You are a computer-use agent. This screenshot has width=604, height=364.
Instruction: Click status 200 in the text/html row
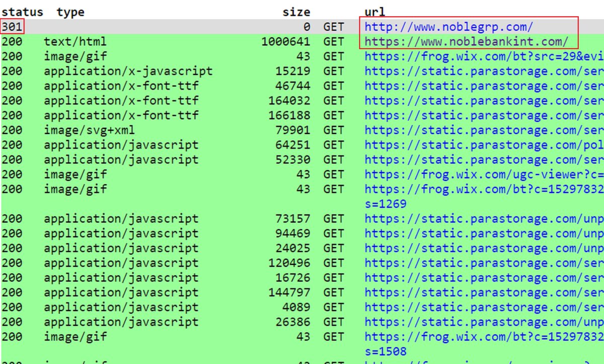pyautogui.click(x=12, y=41)
